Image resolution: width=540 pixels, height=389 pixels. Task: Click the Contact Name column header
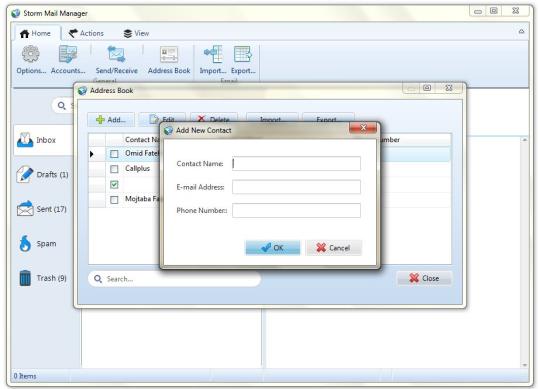(142, 139)
